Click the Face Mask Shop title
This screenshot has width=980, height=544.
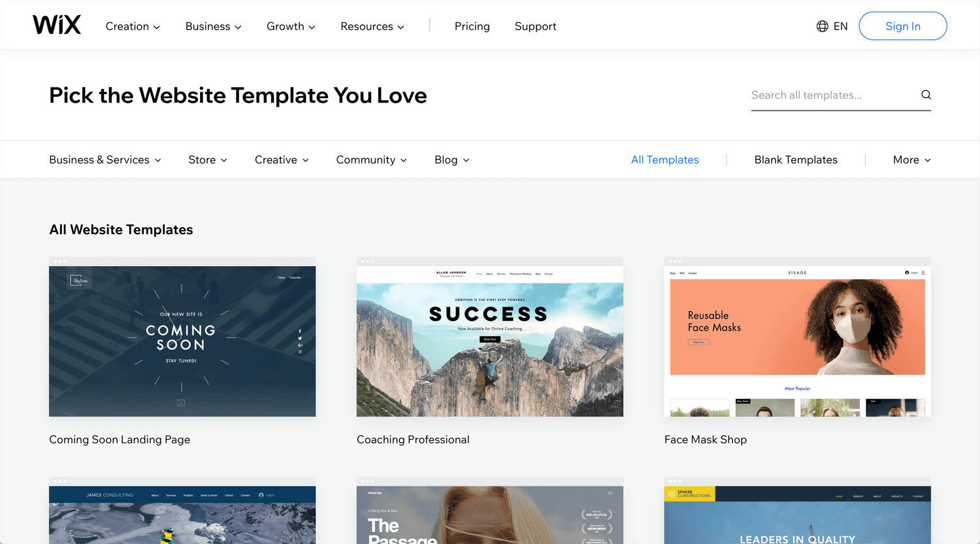tap(706, 439)
